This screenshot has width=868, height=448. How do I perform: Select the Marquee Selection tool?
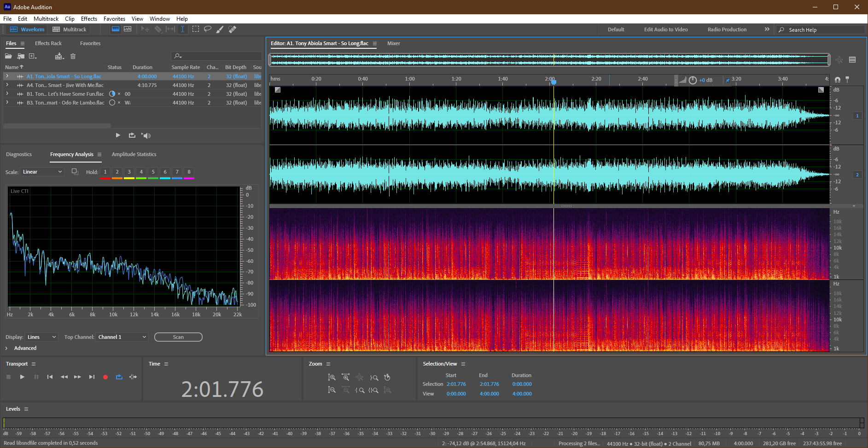click(x=196, y=29)
